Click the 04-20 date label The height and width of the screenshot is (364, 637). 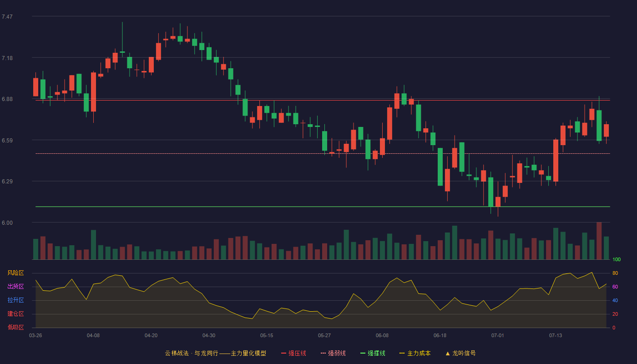coord(151,335)
